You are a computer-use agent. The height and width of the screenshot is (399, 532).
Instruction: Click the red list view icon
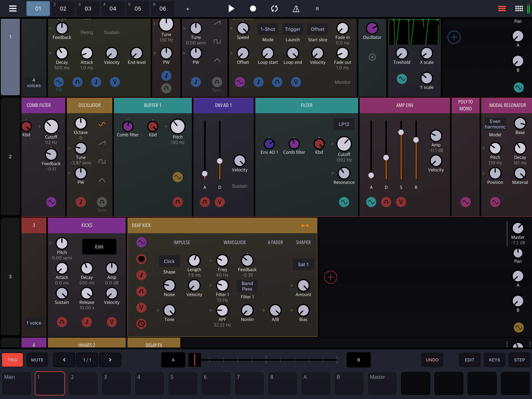(502, 9)
